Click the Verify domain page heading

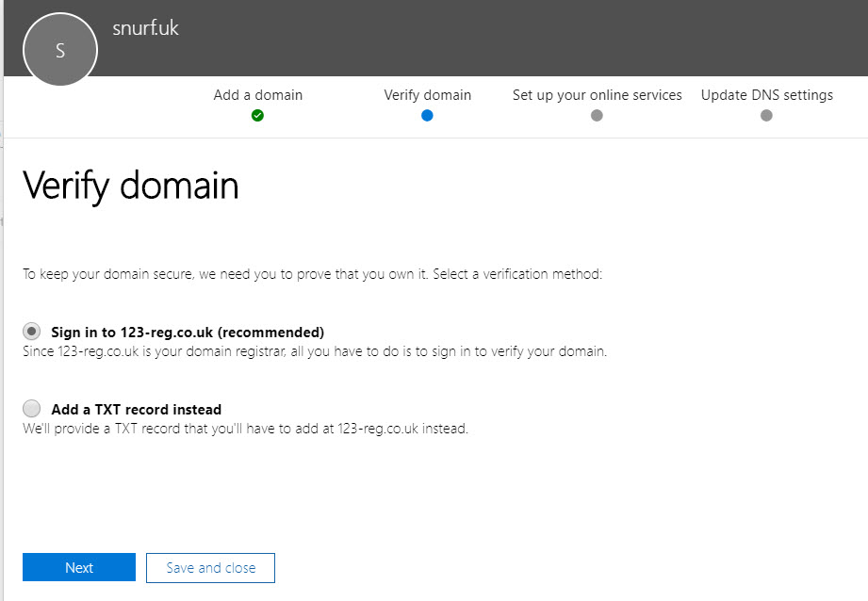click(x=130, y=187)
